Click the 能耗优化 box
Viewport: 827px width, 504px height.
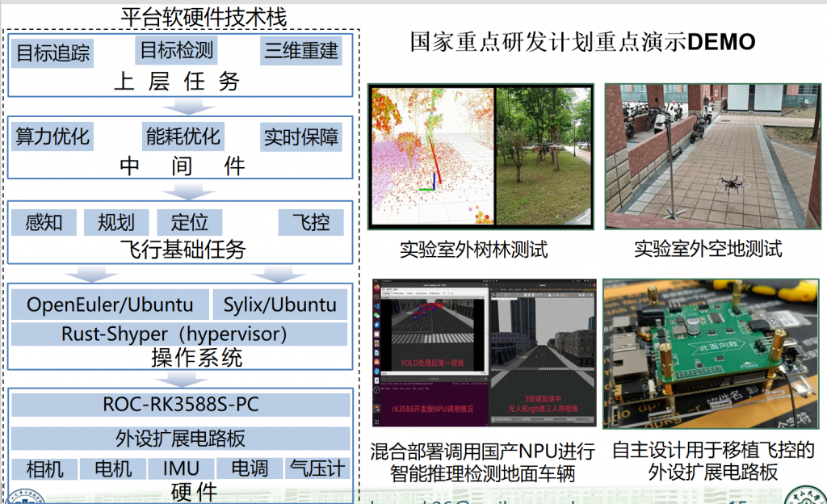[x=183, y=136]
